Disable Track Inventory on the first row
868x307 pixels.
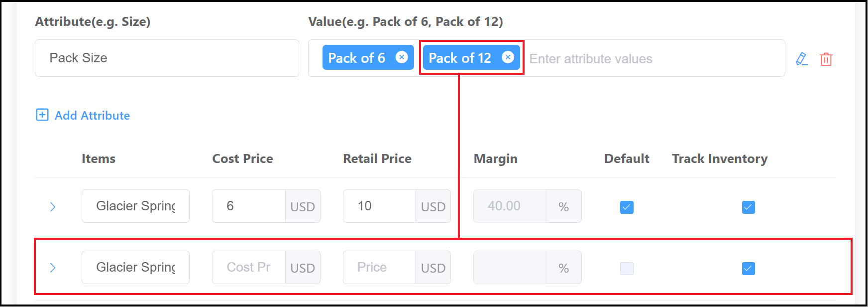coord(748,207)
